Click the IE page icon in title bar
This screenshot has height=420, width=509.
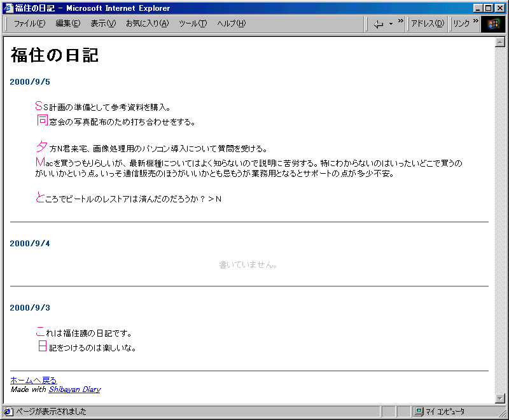coord(8,8)
